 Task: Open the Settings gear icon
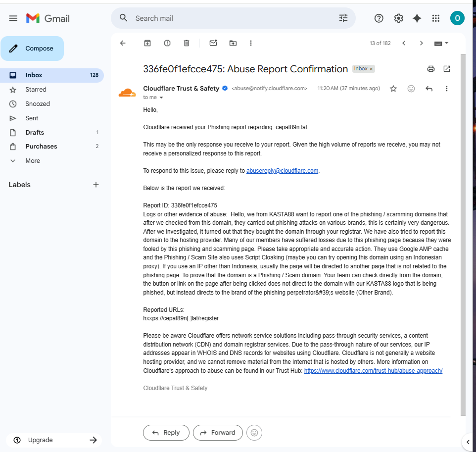tap(398, 18)
